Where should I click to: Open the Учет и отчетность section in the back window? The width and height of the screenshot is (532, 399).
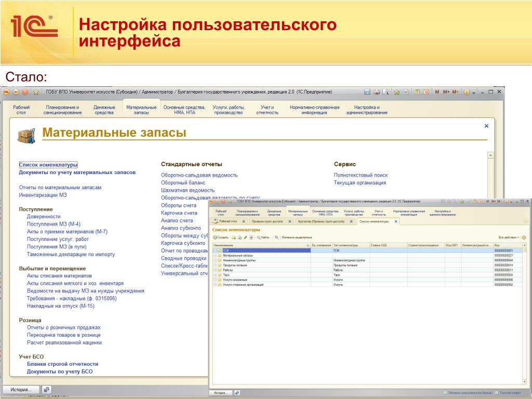pyautogui.click(x=268, y=110)
